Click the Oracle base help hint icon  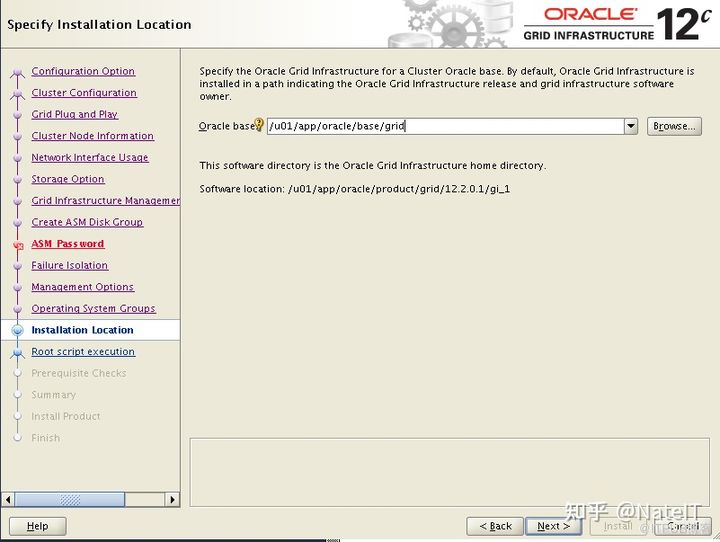(x=259, y=124)
